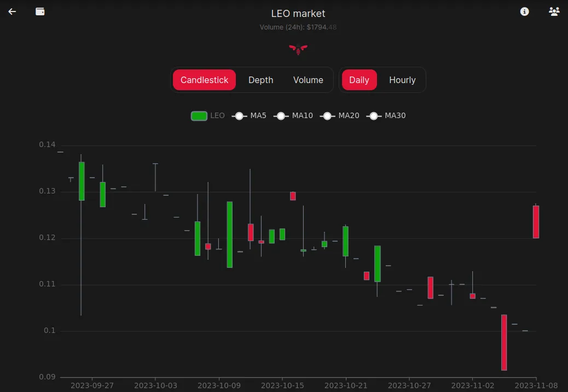Click the 0.12 price axis label
Viewport: 568px width, 392px height.
pos(47,237)
